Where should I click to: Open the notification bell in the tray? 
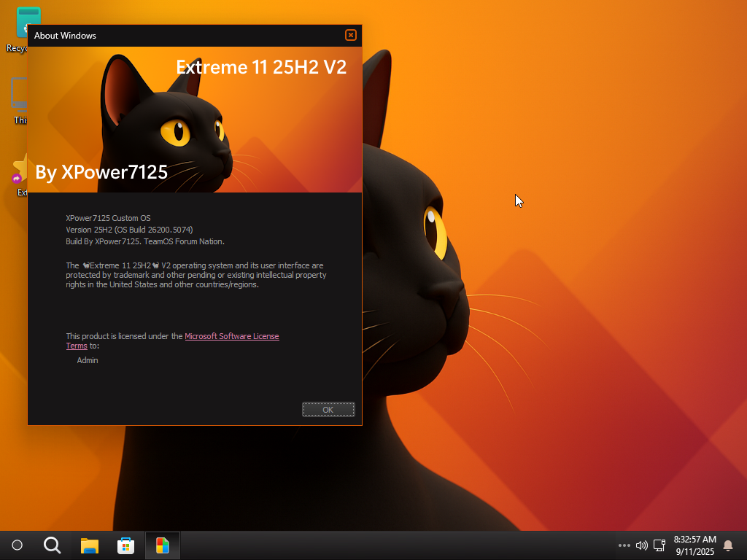pyautogui.click(x=728, y=545)
